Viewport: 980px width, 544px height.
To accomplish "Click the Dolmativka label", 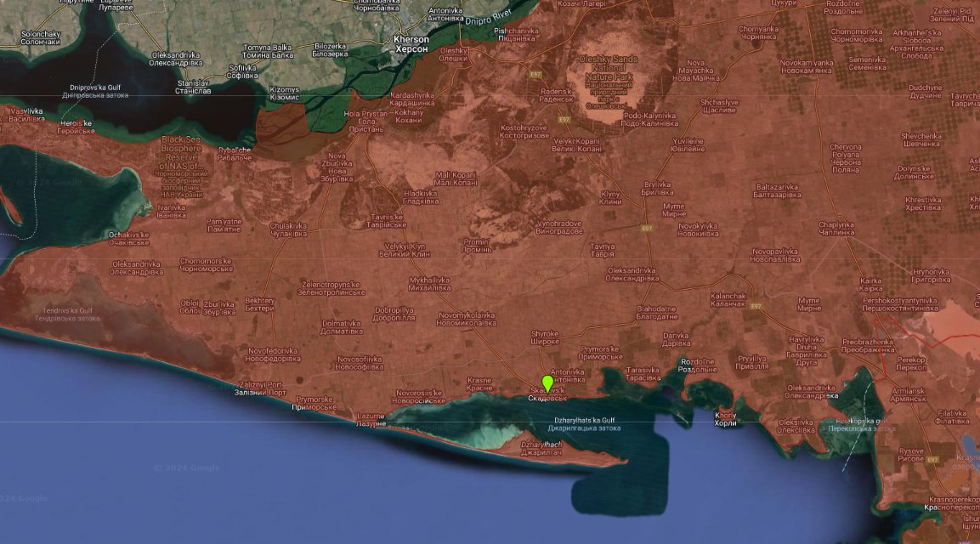I will [x=341, y=327].
